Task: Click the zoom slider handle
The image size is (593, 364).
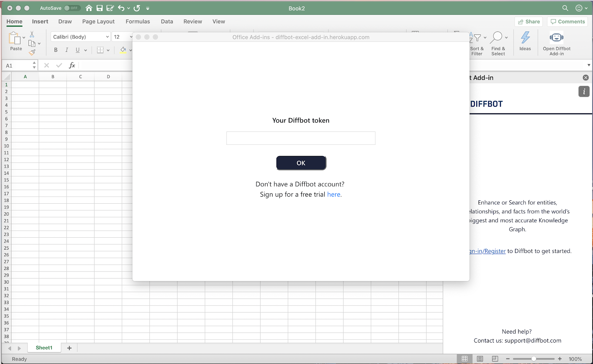Action: (x=534, y=358)
